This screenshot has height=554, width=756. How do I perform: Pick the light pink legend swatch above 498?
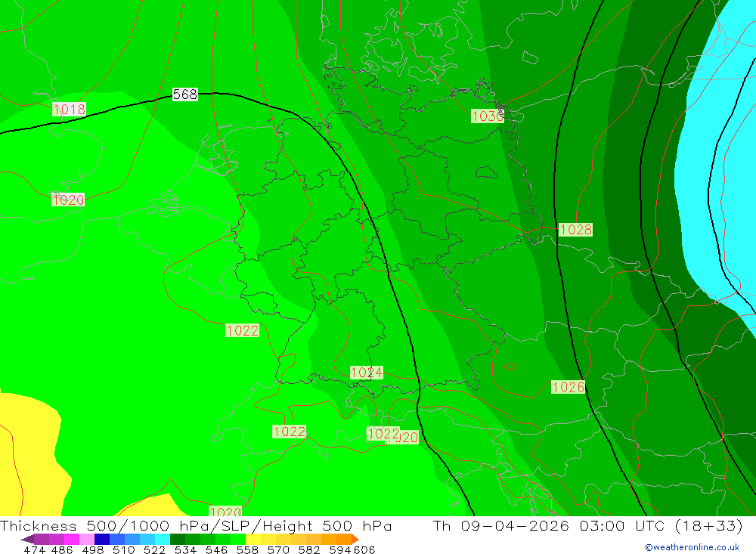coord(85,539)
